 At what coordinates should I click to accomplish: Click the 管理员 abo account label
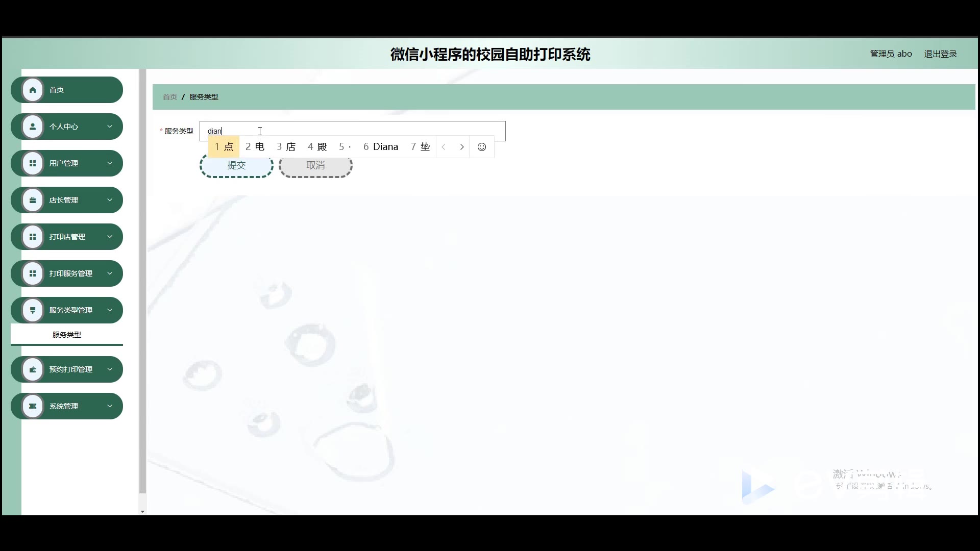pos(891,54)
